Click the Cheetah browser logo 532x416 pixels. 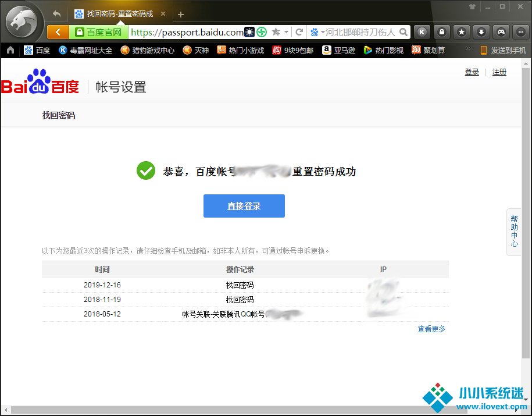coord(23,23)
